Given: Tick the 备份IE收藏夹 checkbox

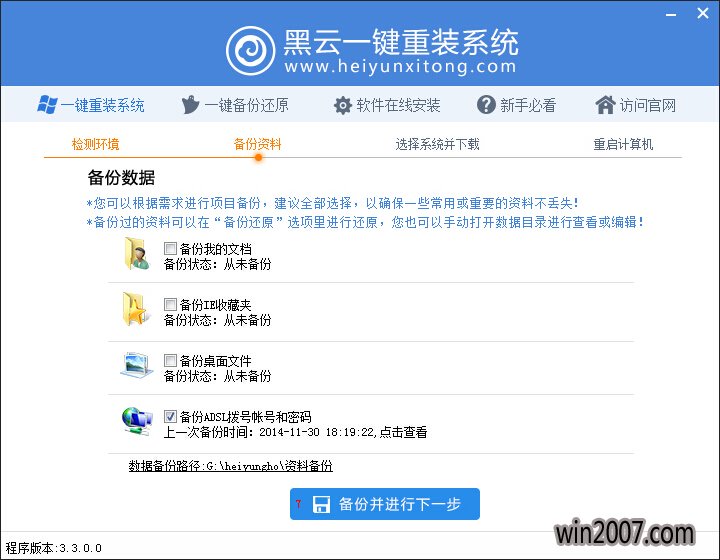Looking at the screenshot, I should coord(170,304).
